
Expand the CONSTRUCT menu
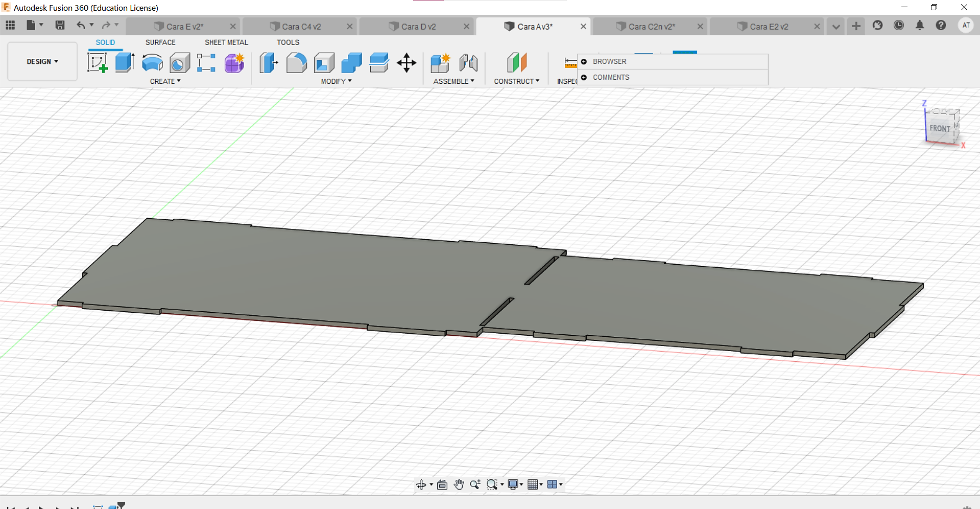coord(516,81)
